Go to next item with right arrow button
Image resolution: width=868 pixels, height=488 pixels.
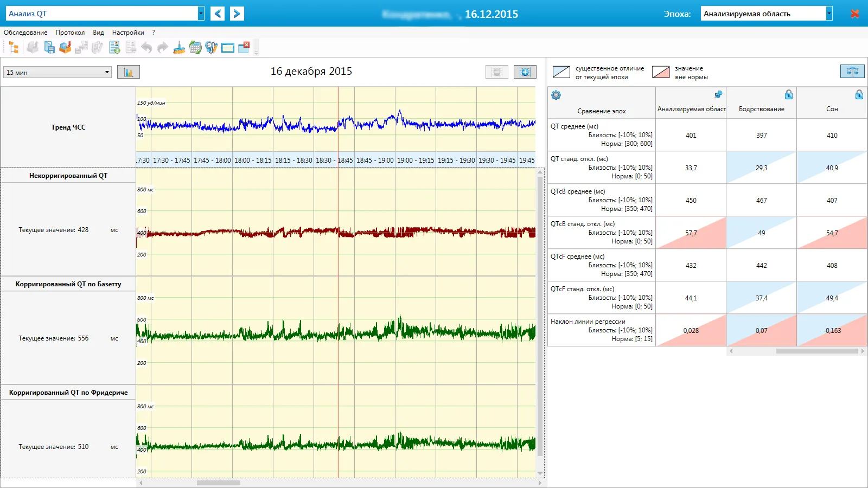237,14
